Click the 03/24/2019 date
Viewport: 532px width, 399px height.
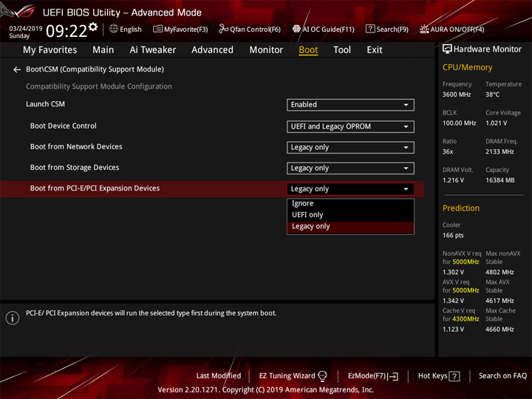(x=25, y=29)
